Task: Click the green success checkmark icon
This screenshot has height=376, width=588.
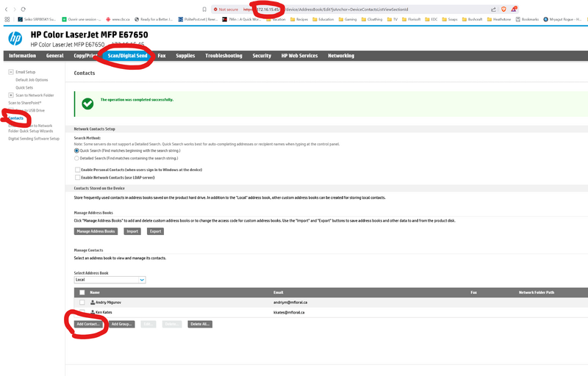Action: coord(87,104)
